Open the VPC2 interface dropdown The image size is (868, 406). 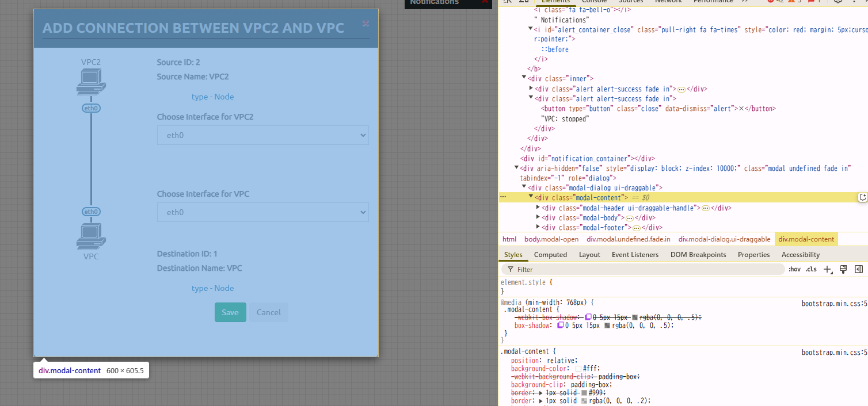pyautogui.click(x=263, y=135)
